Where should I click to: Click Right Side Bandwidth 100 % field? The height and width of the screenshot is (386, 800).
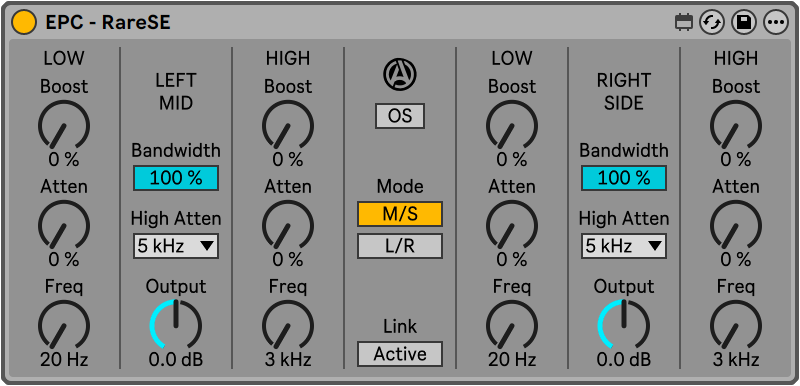click(623, 178)
